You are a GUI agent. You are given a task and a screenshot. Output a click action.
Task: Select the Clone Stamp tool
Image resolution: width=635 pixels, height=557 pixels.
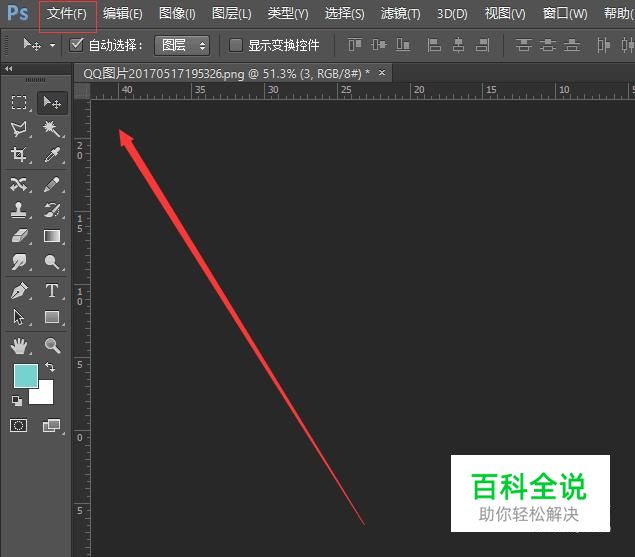coord(19,210)
